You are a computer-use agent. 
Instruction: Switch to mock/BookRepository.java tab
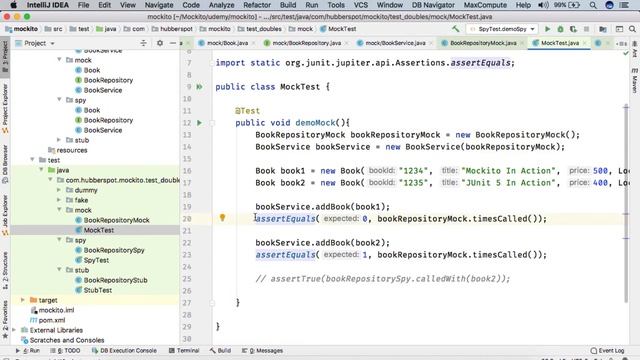click(x=306, y=43)
